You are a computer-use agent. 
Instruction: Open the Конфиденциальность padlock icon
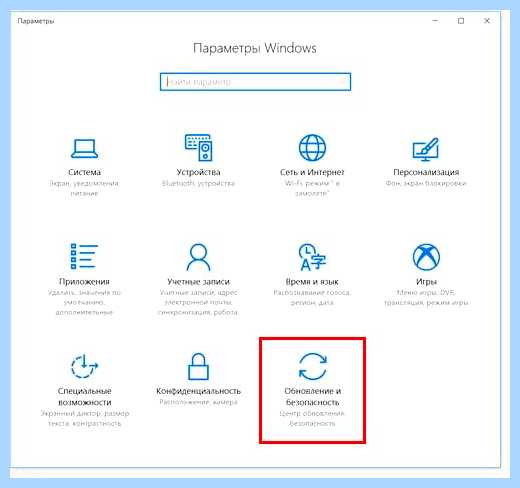tap(198, 366)
